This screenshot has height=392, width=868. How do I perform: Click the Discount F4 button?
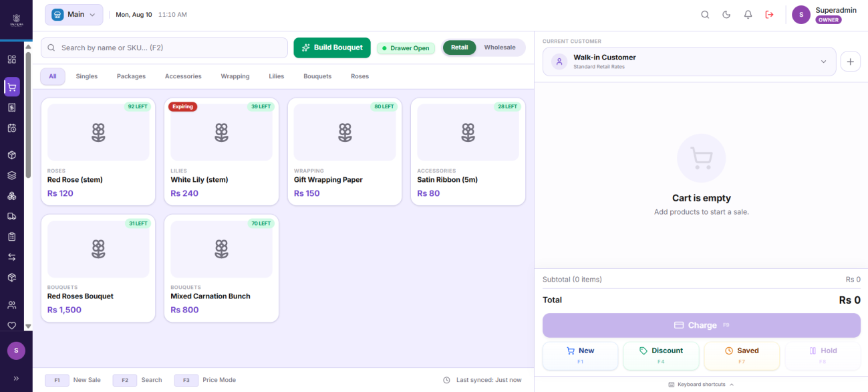[661, 356]
